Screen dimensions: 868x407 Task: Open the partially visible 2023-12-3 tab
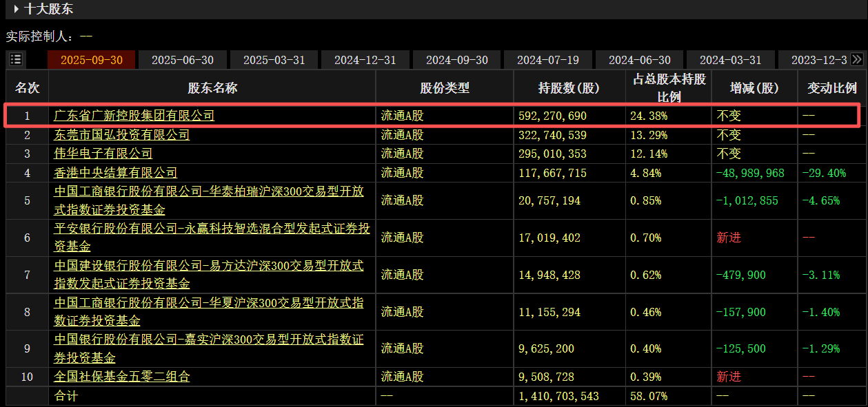pyautogui.click(x=814, y=60)
